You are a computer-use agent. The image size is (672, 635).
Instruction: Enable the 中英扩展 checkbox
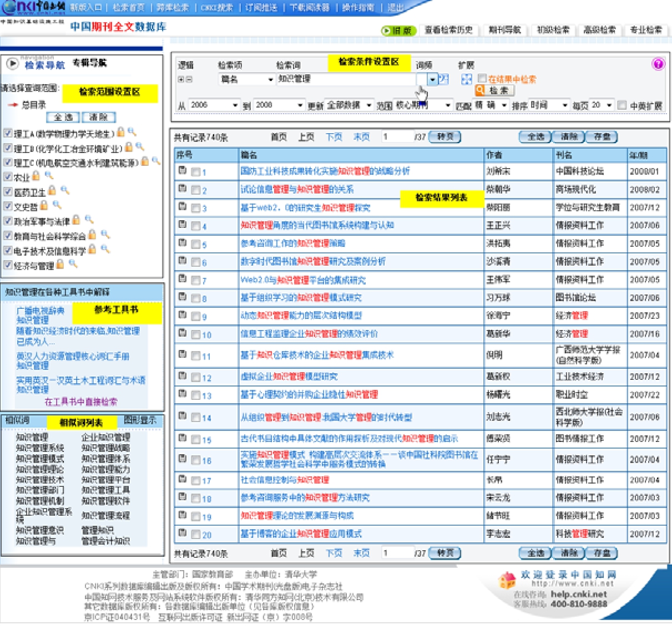click(622, 105)
